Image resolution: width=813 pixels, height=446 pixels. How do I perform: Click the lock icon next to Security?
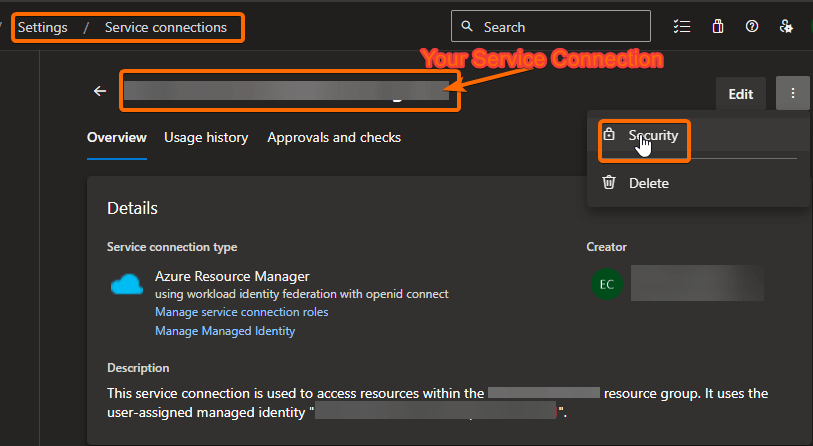[x=609, y=134]
